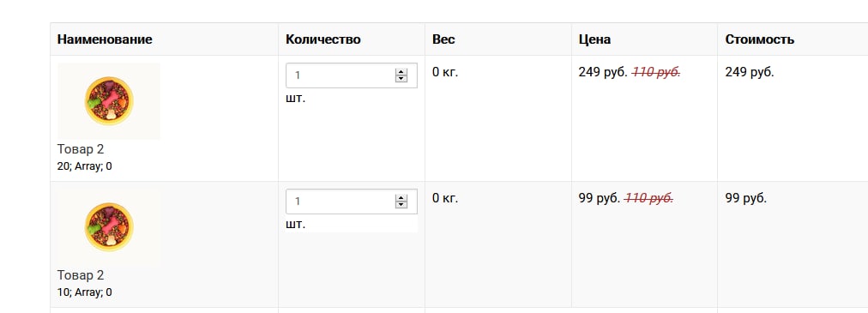Increase quantity for the 249 руб. item
Image resolution: width=868 pixels, height=313 pixels.
click(x=401, y=72)
